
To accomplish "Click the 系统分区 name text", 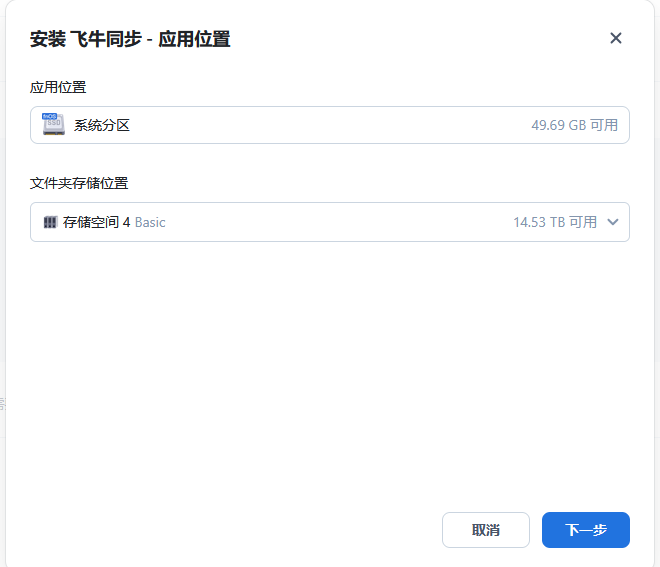I will click(102, 125).
